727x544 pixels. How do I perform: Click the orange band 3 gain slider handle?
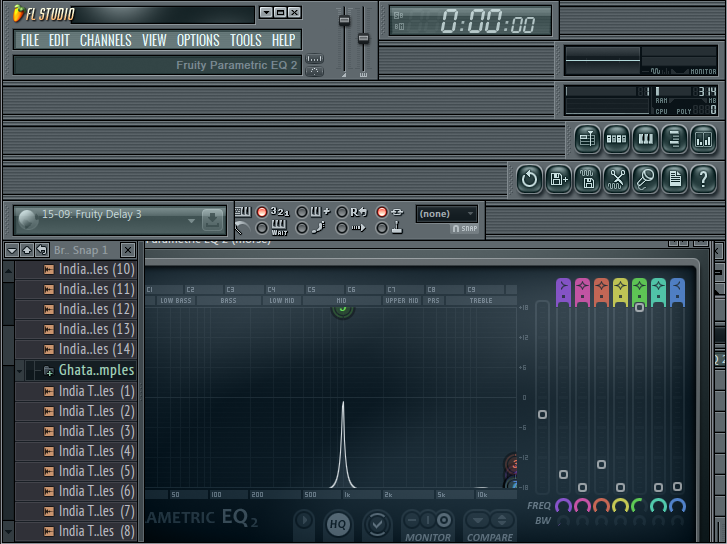(601, 464)
